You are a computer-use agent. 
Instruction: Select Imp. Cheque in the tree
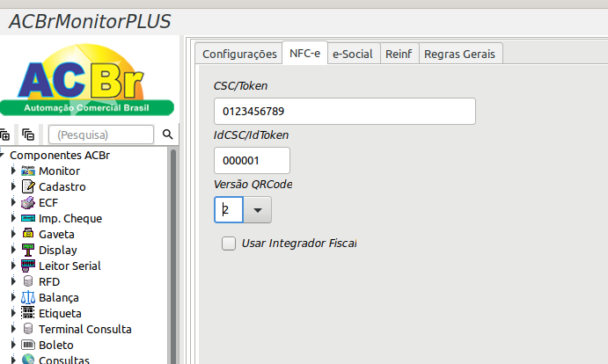(x=70, y=219)
